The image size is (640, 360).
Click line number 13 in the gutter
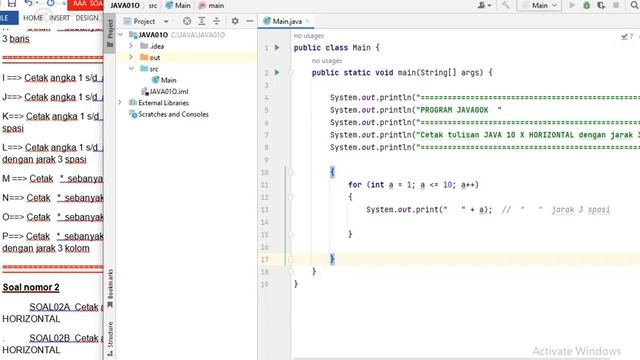tap(264, 210)
